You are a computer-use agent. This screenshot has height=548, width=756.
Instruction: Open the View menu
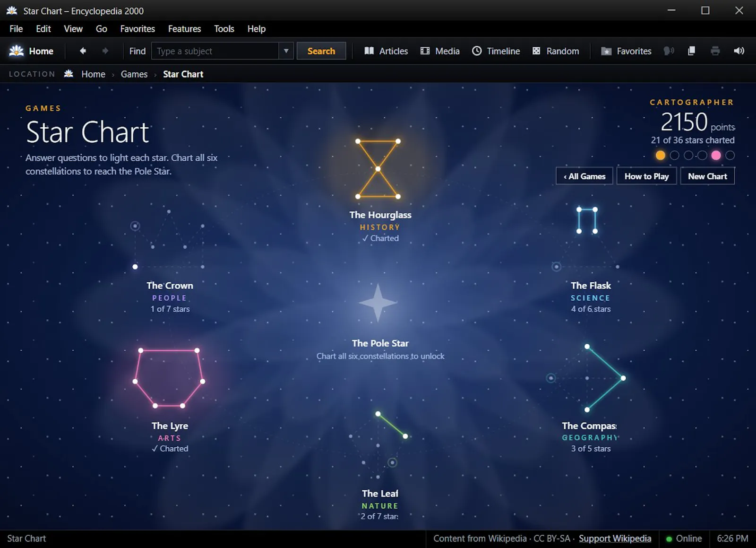pyautogui.click(x=73, y=29)
